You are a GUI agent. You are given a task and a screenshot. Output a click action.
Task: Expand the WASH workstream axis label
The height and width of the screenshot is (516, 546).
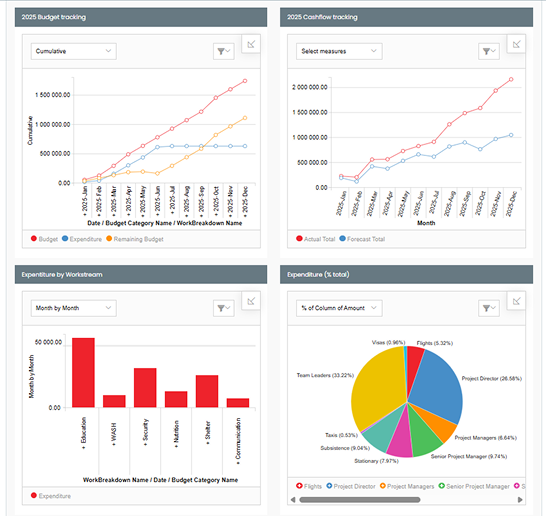point(114,434)
